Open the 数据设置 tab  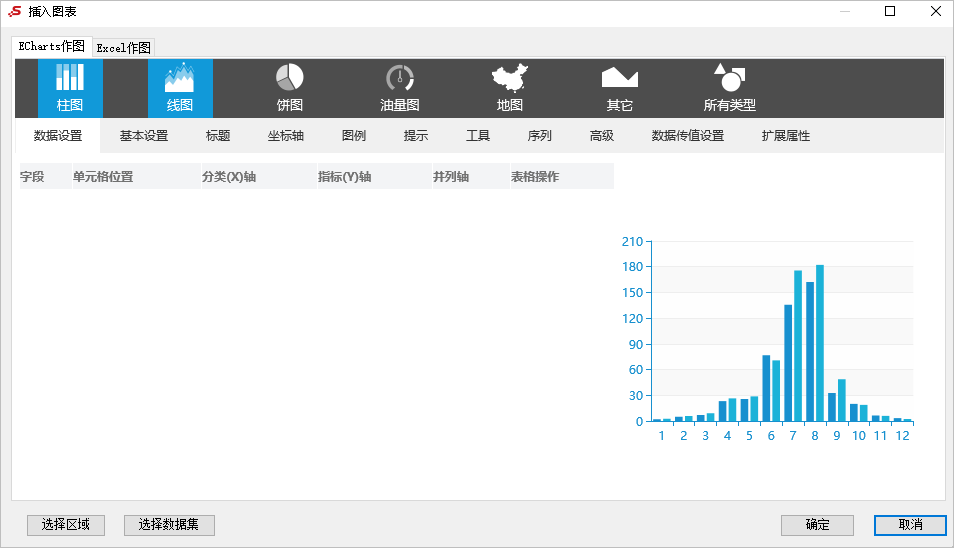[x=58, y=136]
